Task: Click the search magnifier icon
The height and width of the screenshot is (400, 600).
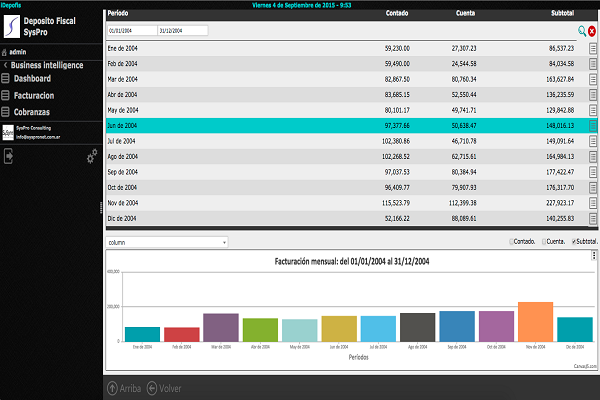Action: pos(582,31)
